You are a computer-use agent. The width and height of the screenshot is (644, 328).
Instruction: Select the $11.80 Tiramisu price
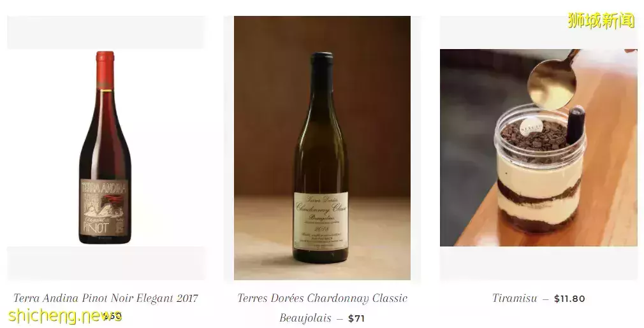(x=569, y=299)
